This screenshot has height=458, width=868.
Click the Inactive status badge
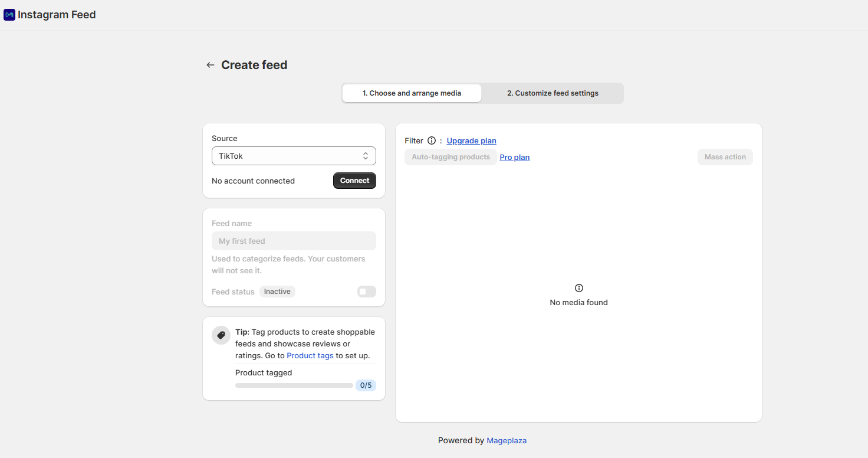277,292
